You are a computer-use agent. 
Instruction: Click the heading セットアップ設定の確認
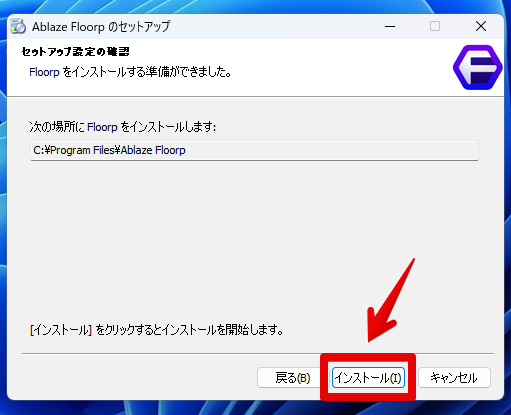click(x=76, y=52)
